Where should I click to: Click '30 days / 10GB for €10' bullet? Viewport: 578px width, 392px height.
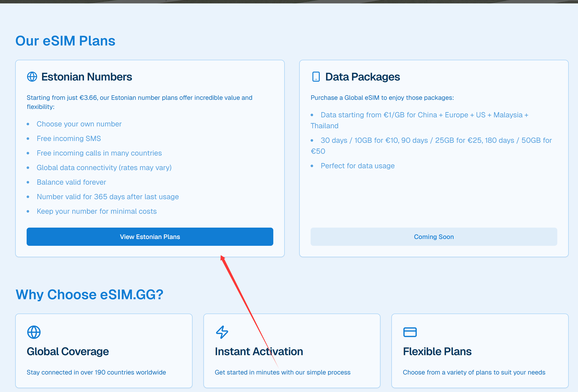(431, 146)
